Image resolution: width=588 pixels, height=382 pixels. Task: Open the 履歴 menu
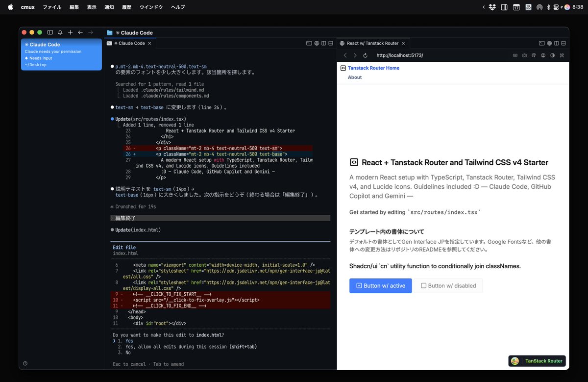pos(126,7)
